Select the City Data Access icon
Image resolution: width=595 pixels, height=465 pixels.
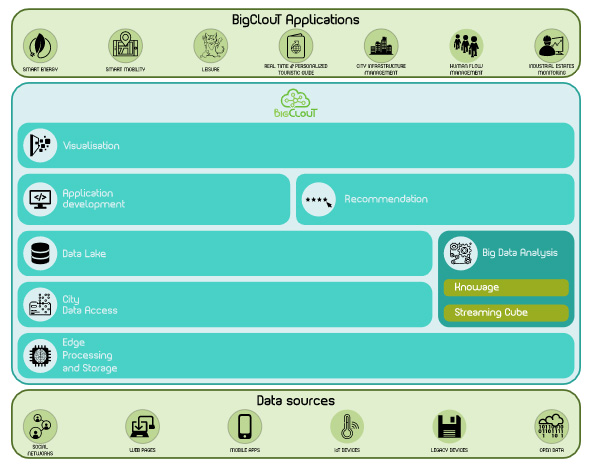click(40, 304)
